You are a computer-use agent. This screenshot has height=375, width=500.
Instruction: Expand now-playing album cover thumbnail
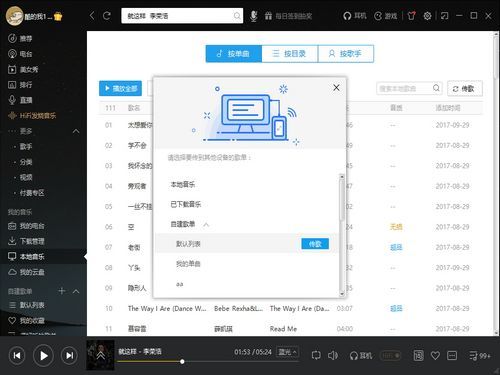click(100, 355)
